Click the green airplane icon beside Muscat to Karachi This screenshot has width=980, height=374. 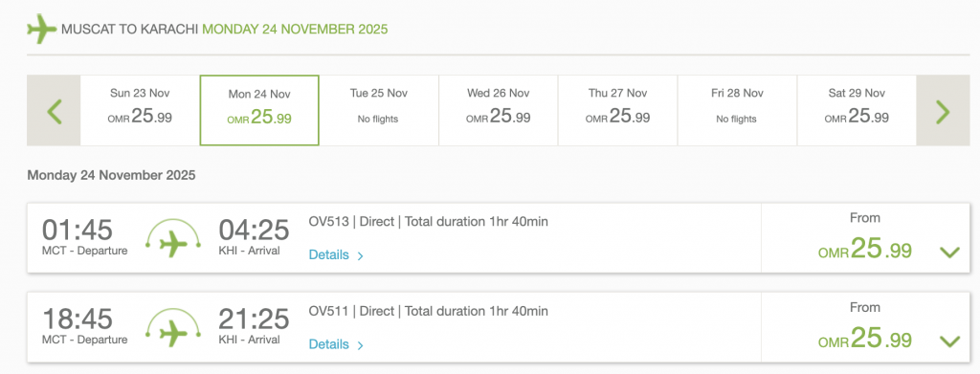pos(42,29)
